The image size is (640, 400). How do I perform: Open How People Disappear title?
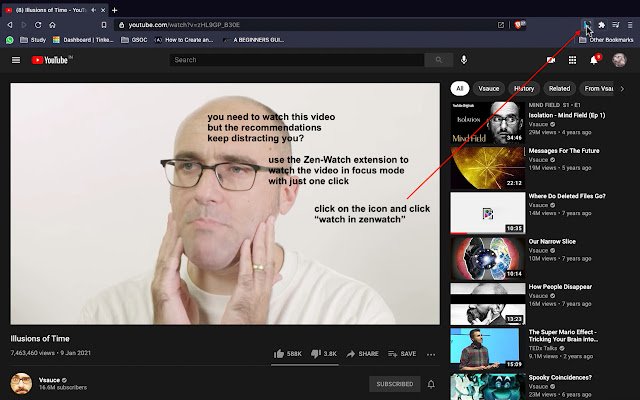[x=560, y=287]
